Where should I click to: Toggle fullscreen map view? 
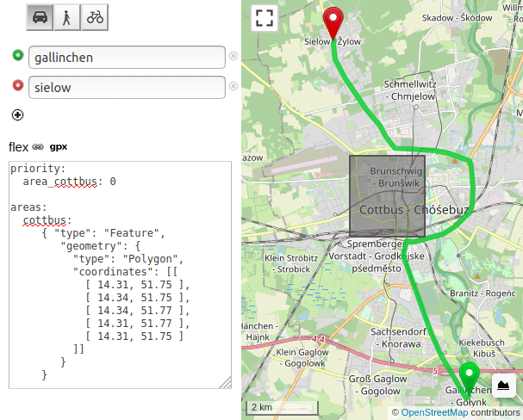coord(265,18)
